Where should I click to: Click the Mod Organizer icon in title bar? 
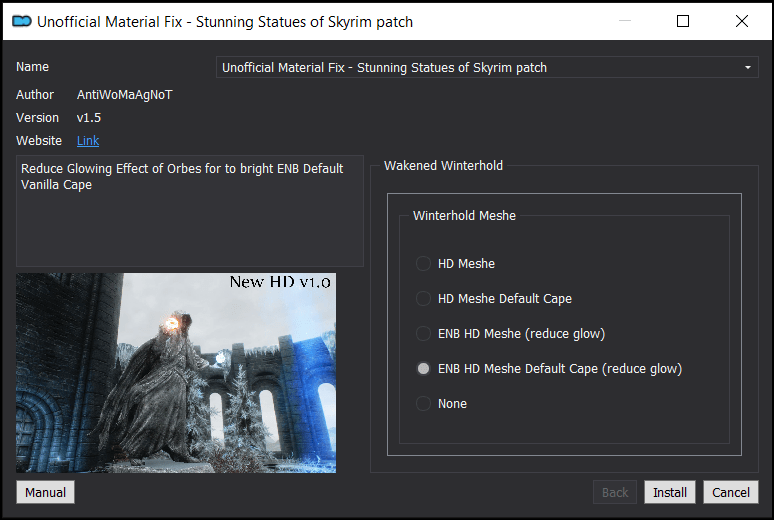click(22, 22)
